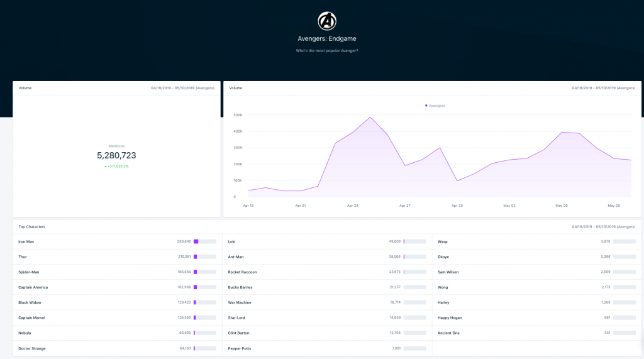The height and width of the screenshot is (359, 644).
Task: Click the Captain America mention bar
Action: [x=205, y=287]
